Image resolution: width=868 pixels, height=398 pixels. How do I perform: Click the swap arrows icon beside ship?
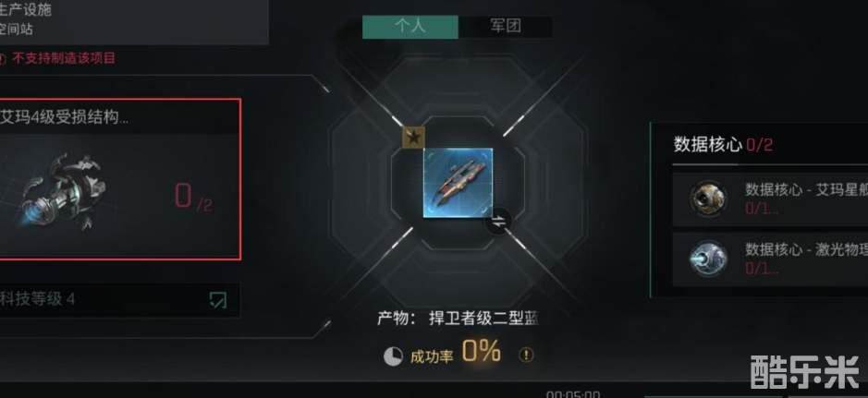coord(499,221)
